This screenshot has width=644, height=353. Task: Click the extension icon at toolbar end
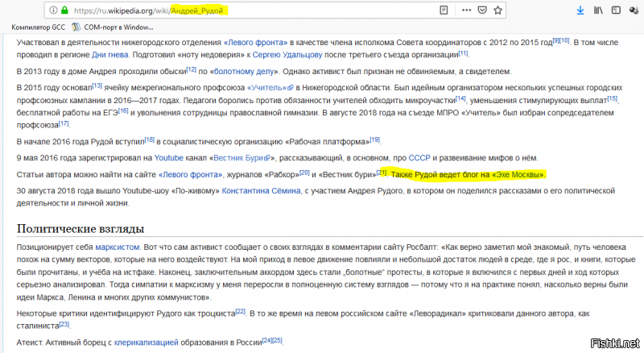point(634,10)
